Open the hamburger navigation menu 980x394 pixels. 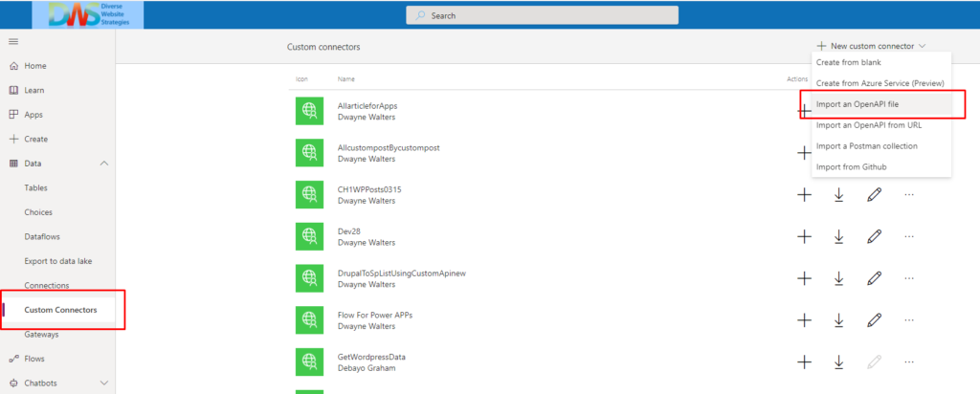click(x=13, y=41)
